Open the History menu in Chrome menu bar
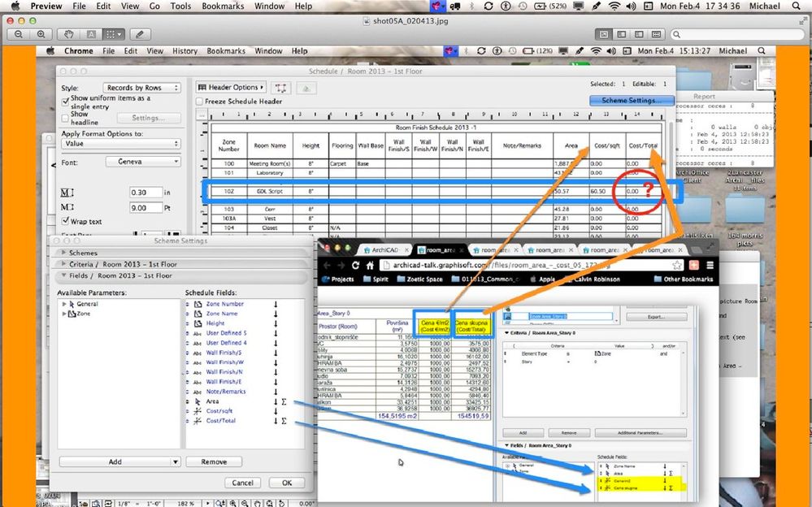 185,50
